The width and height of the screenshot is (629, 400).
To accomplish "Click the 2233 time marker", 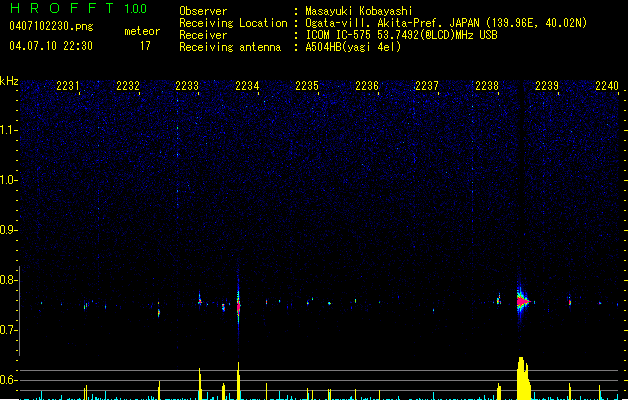I will tap(187, 86).
